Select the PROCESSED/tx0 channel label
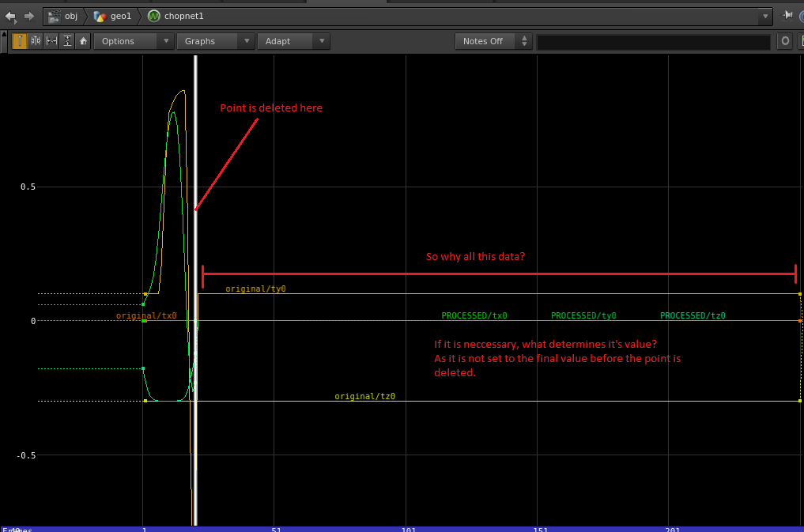 474,315
